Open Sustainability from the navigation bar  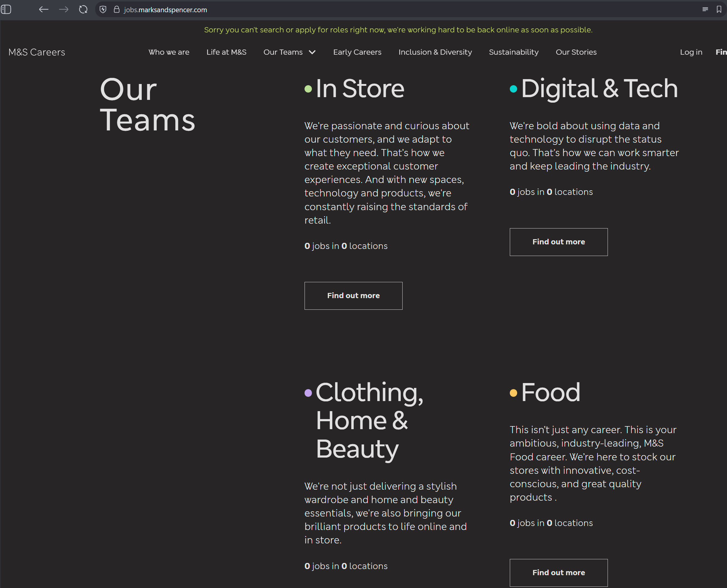(513, 52)
